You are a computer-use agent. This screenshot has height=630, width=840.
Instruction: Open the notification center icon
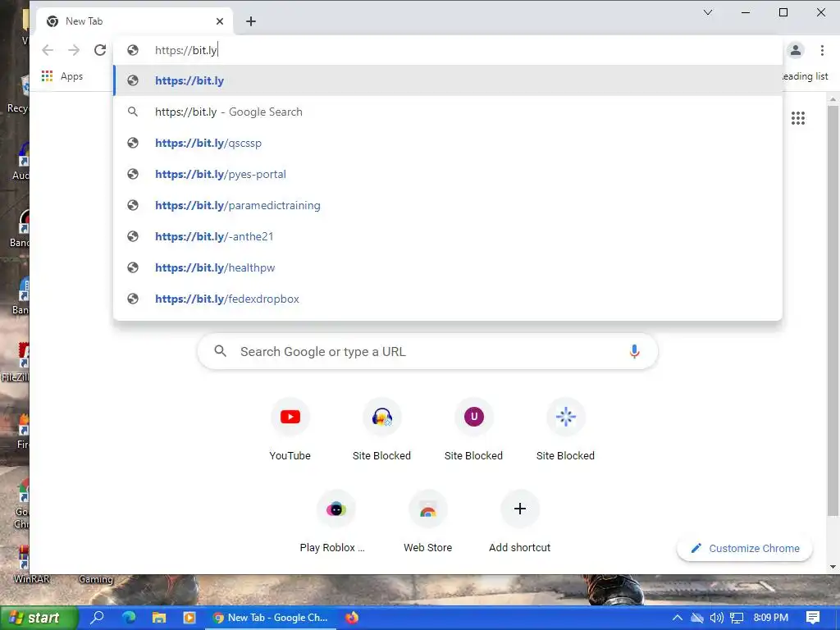coord(813,618)
